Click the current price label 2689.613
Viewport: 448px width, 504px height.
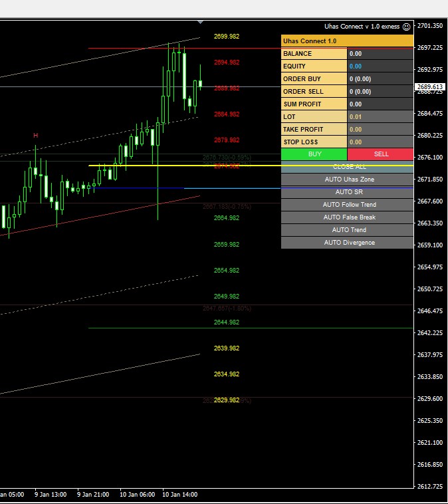point(430,86)
